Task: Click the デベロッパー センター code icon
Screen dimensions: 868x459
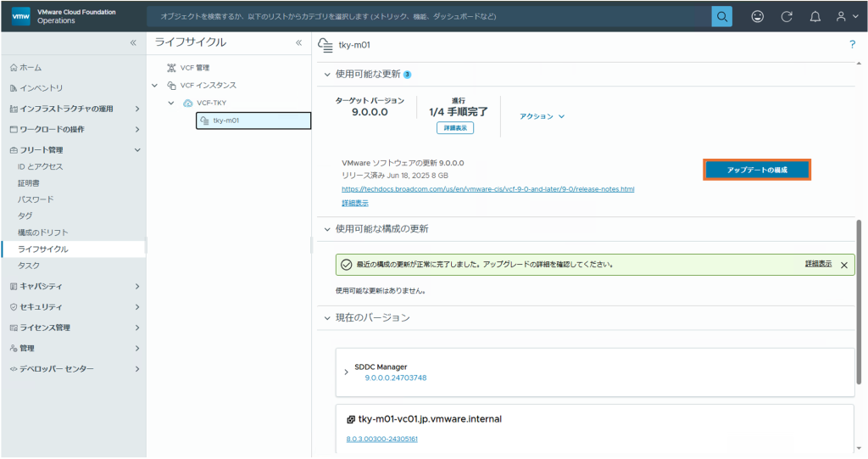Action: (x=14, y=369)
